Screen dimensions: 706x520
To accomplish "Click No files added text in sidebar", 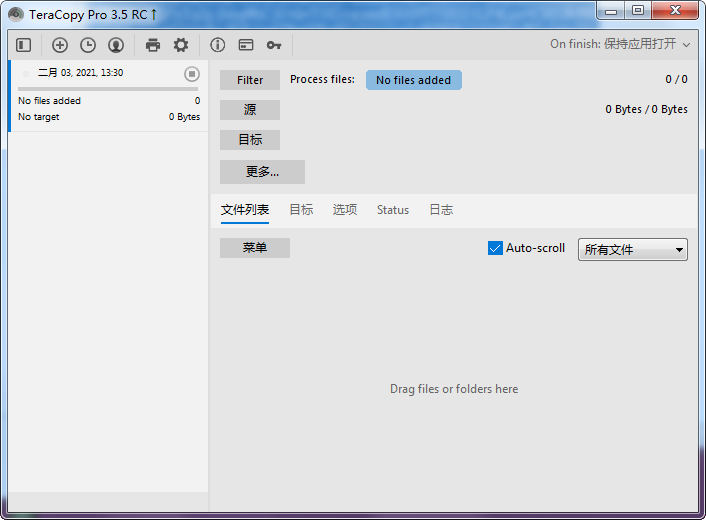I will pyautogui.click(x=50, y=101).
